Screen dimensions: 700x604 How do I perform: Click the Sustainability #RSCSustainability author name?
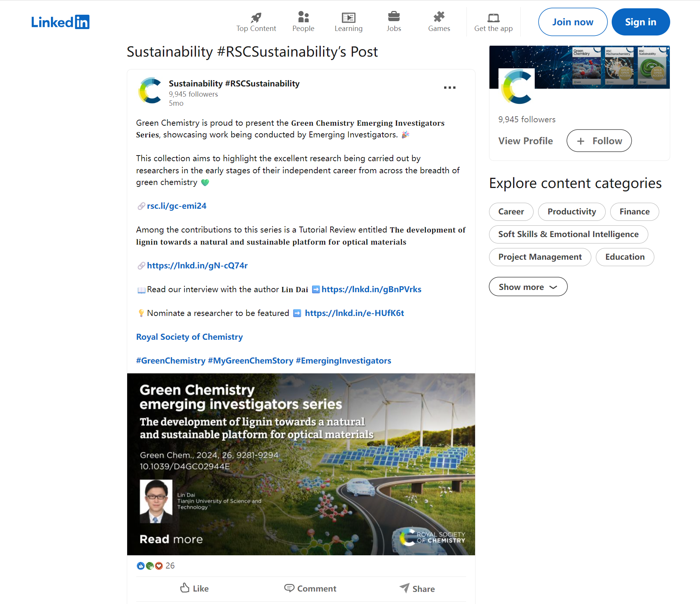[x=234, y=83]
